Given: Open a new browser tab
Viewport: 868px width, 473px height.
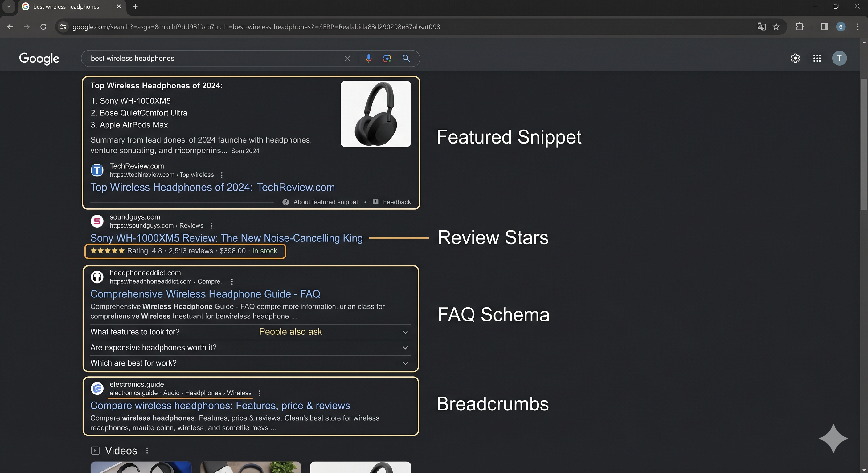Looking at the screenshot, I should (x=135, y=6).
